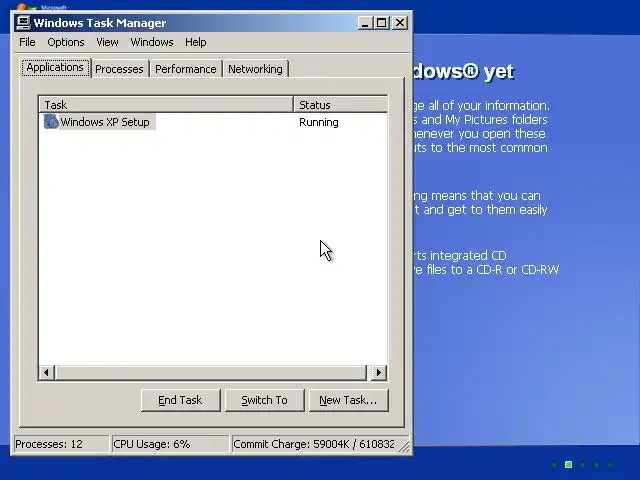The height and width of the screenshot is (480, 640).
Task: Click the horizontal scrollbar track in task list
Action: coord(211,372)
